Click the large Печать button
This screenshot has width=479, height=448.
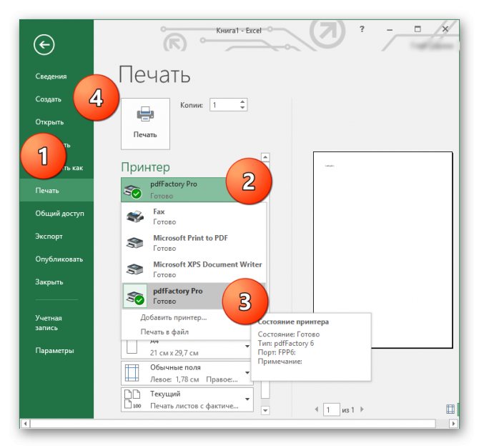[145, 124]
